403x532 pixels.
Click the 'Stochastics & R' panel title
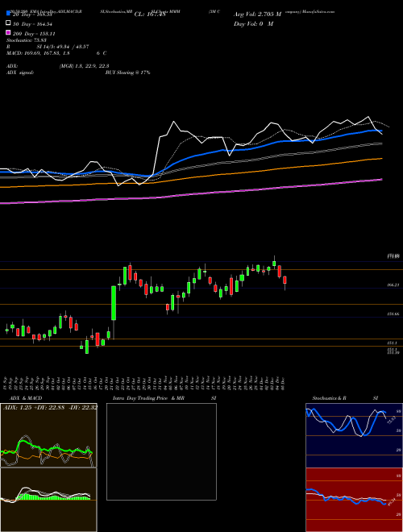(x=329, y=398)
